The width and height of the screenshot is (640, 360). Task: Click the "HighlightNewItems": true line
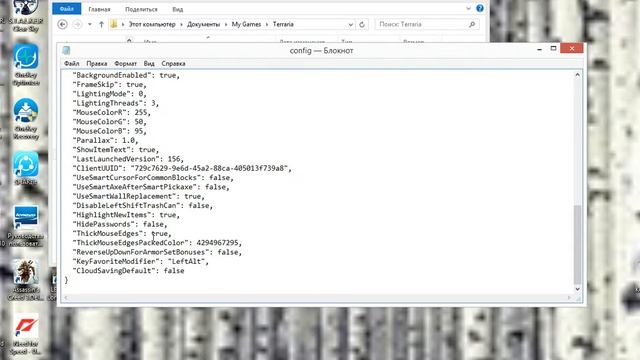[126, 215]
